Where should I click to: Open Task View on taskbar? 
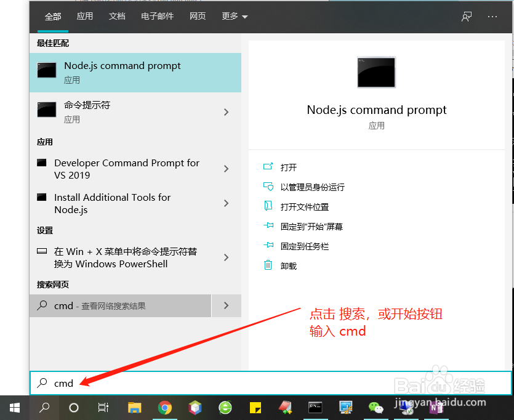[x=103, y=408]
